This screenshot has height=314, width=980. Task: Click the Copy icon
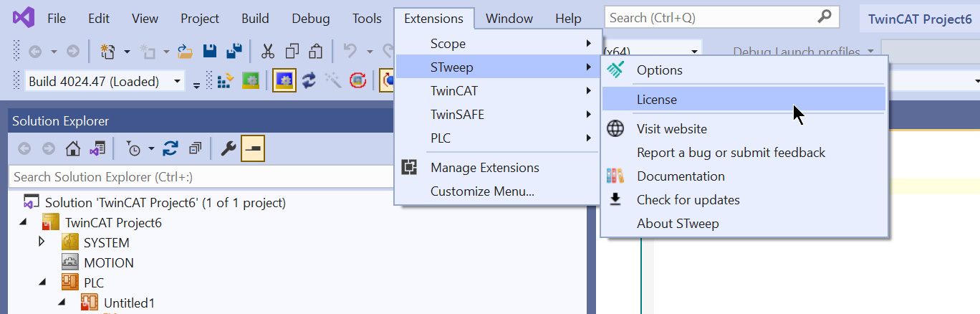(292, 52)
